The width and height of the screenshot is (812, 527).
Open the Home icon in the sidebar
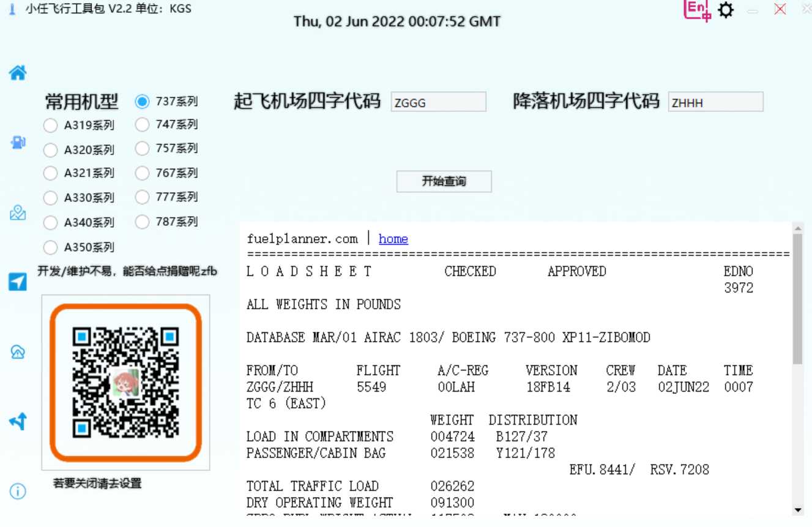18,73
